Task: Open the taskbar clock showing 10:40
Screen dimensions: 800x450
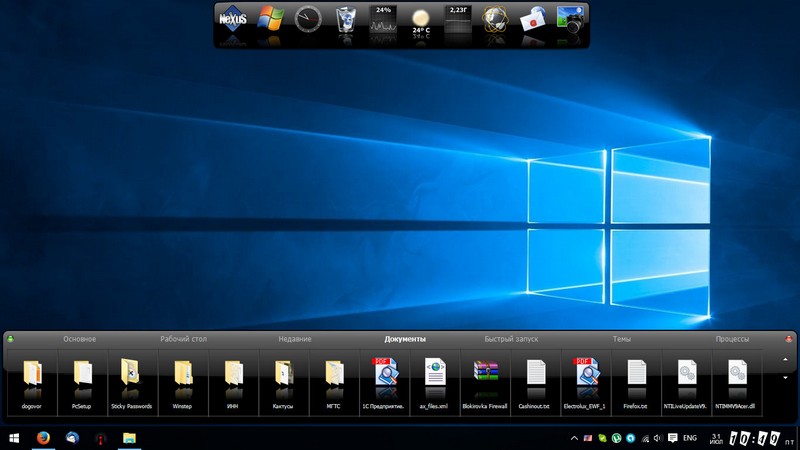Action: [x=755, y=439]
